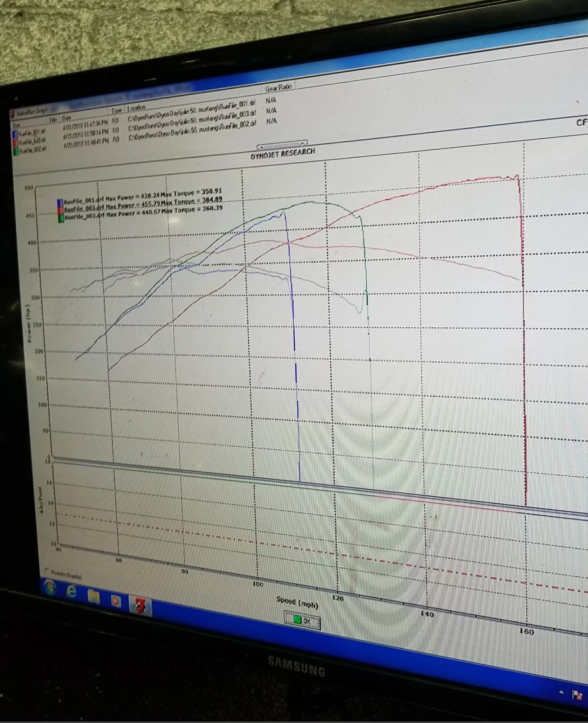Click the DYNOJET RESEARCH graph title
Screen dimensions: 588x723
click(x=283, y=153)
